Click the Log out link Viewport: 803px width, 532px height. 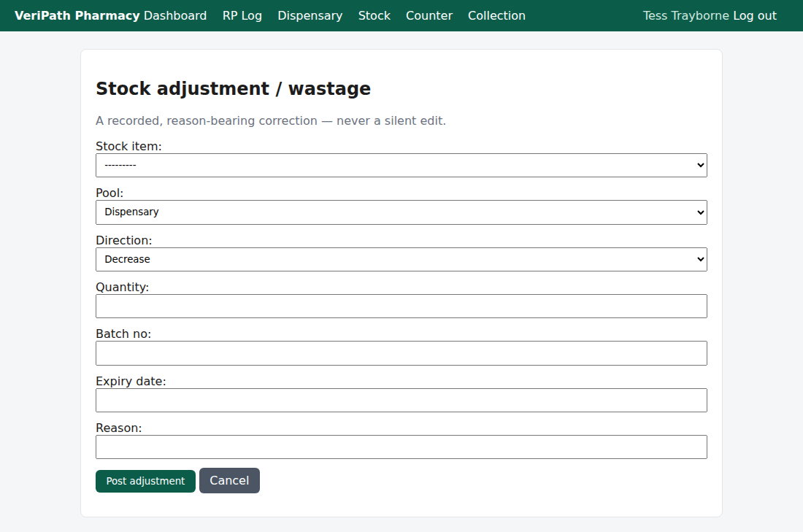pyautogui.click(x=755, y=16)
